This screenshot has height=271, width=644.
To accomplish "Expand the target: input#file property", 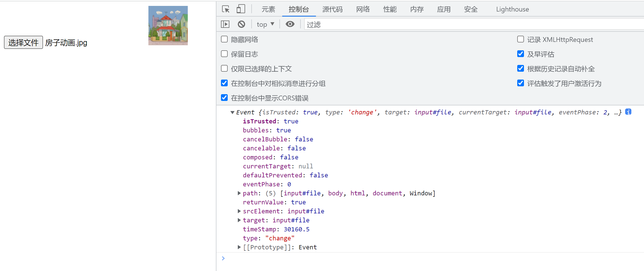I will pos(239,220).
